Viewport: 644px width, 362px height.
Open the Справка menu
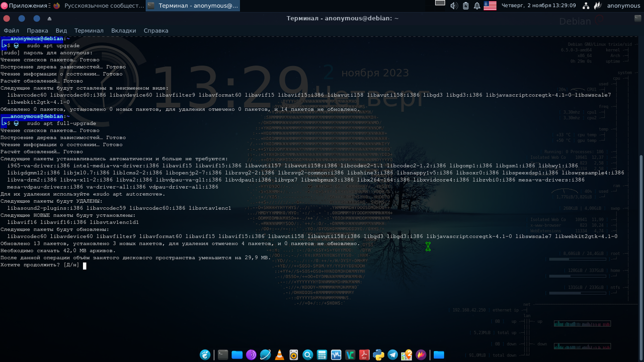click(x=156, y=31)
